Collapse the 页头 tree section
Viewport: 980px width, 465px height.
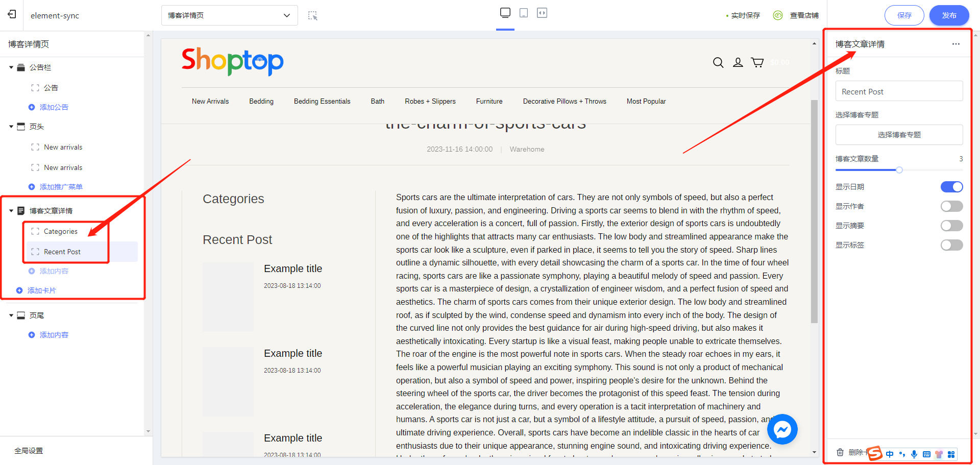[x=11, y=127]
